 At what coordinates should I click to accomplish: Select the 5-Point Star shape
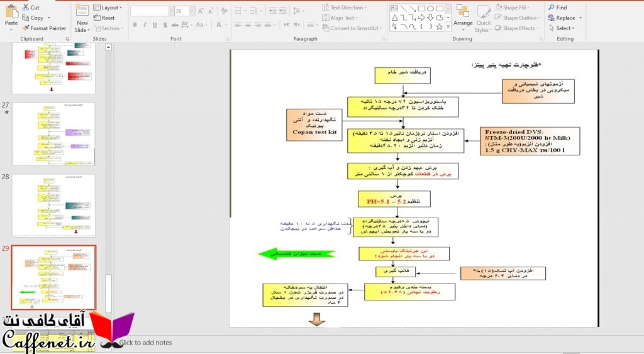(x=440, y=26)
